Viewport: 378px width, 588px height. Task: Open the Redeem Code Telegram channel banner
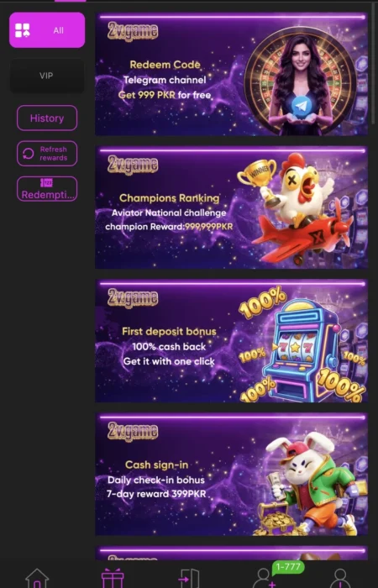click(x=231, y=74)
